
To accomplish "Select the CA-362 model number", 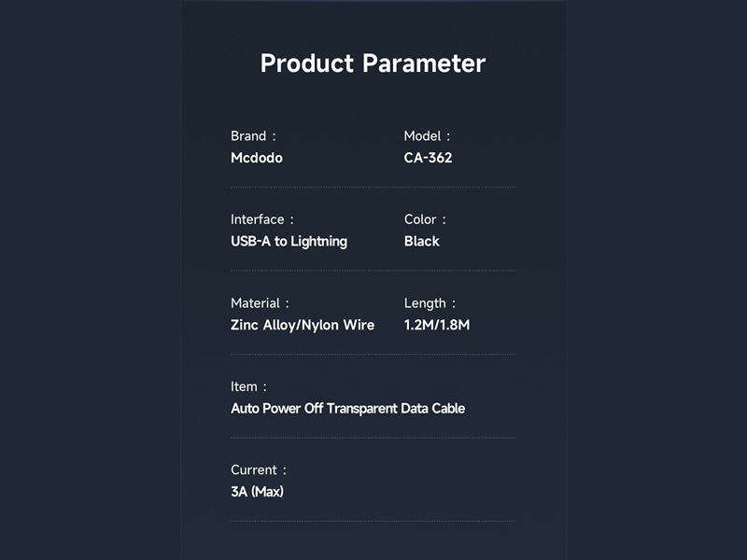I will click(x=428, y=158).
